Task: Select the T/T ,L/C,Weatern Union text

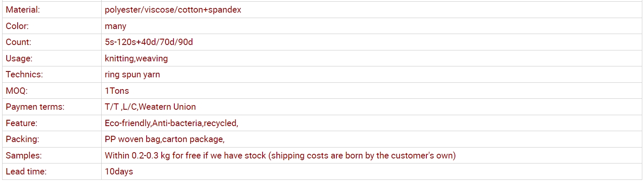Action: pyautogui.click(x=150, y=107)
